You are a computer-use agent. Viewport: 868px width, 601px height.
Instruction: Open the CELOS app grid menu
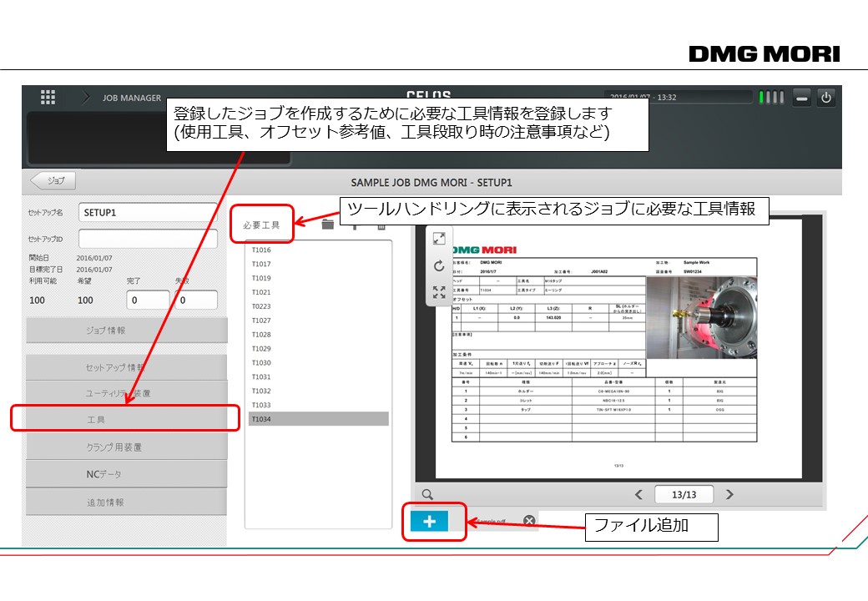pyautogui.click(x=48, y=98)
